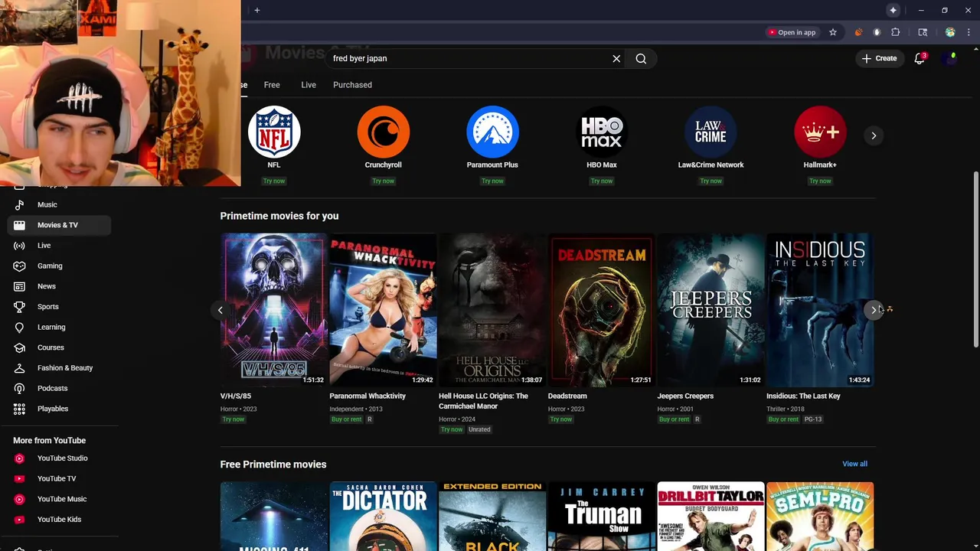Click the YouTube TV icon
Screen dimensions: 980x551
19,478
